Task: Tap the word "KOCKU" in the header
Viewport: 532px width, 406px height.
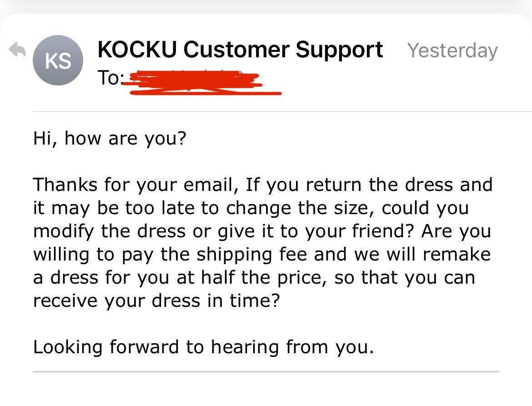Action: tap(137, 49)
